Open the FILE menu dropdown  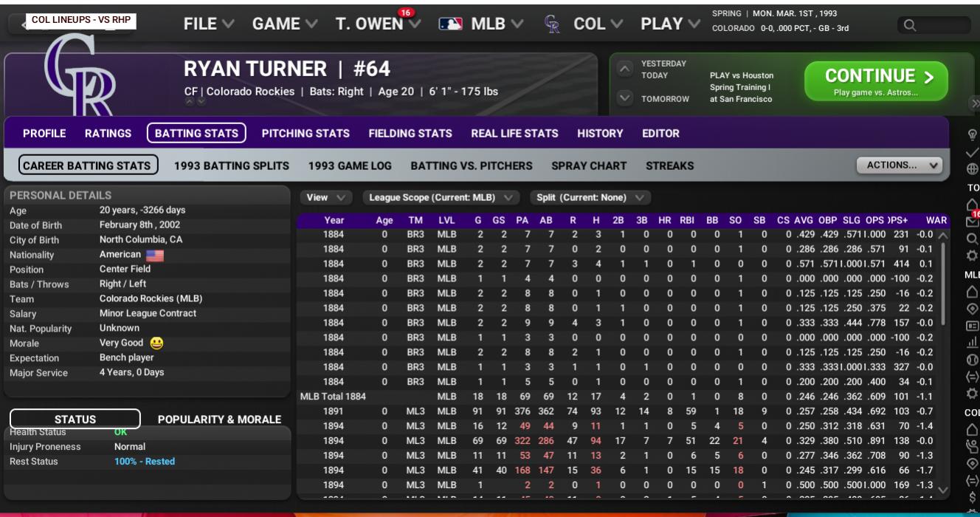pyautogui.click(x=209, y=24)
